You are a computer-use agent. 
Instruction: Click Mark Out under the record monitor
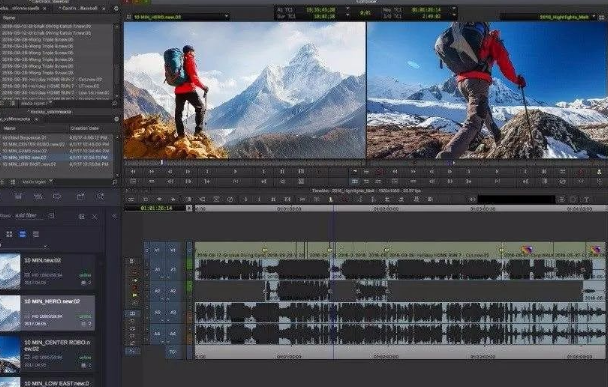click(x=525, y=171)
